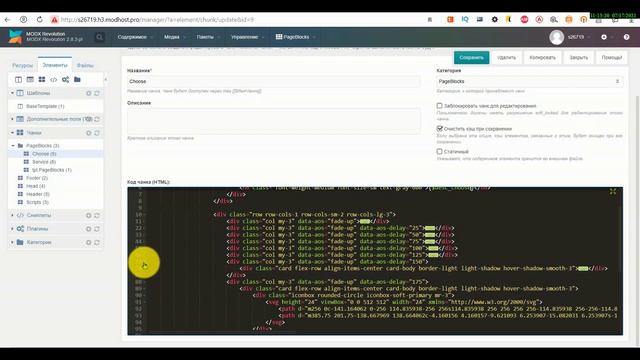Screen dimensions: 640x360
Task: Refresh the Плагины section
Action: (97, 229)
